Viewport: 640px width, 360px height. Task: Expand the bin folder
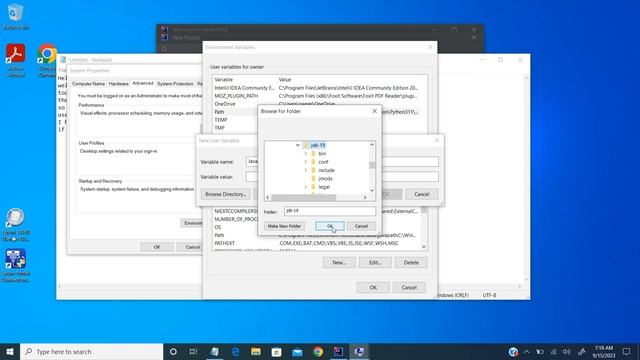[306, 153]
